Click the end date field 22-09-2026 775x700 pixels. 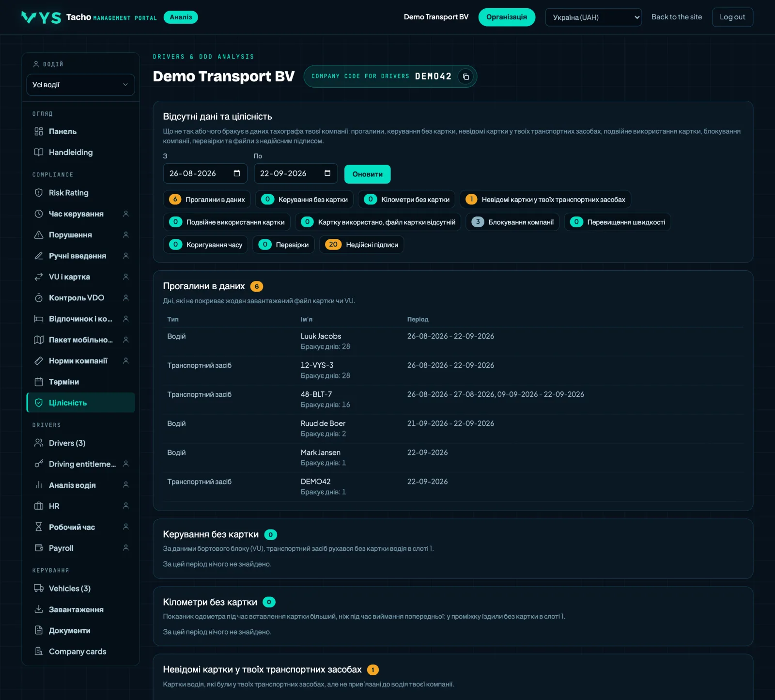pyautogui.click(x=296, y=173)
